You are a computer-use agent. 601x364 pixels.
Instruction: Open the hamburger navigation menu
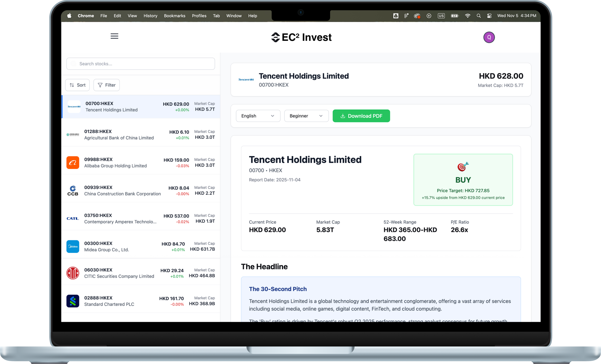coord(114,36)
